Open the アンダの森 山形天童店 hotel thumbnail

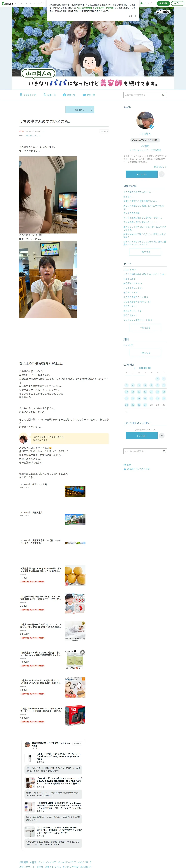point(75,519)
